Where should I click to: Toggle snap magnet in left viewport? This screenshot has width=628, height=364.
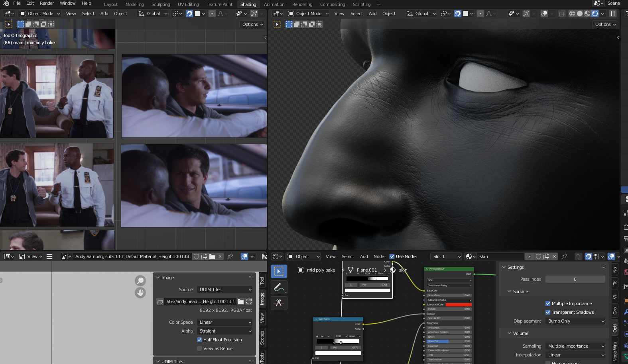189,14
